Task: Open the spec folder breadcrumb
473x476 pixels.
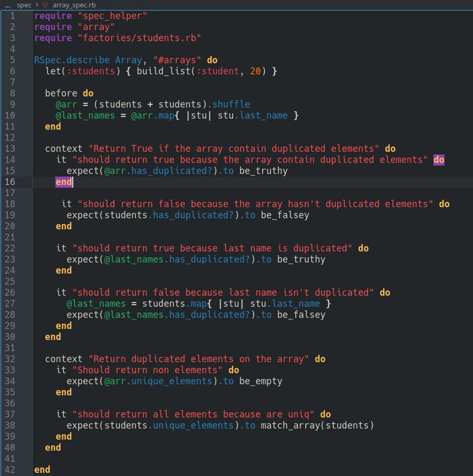Action: tap(24, 5)
